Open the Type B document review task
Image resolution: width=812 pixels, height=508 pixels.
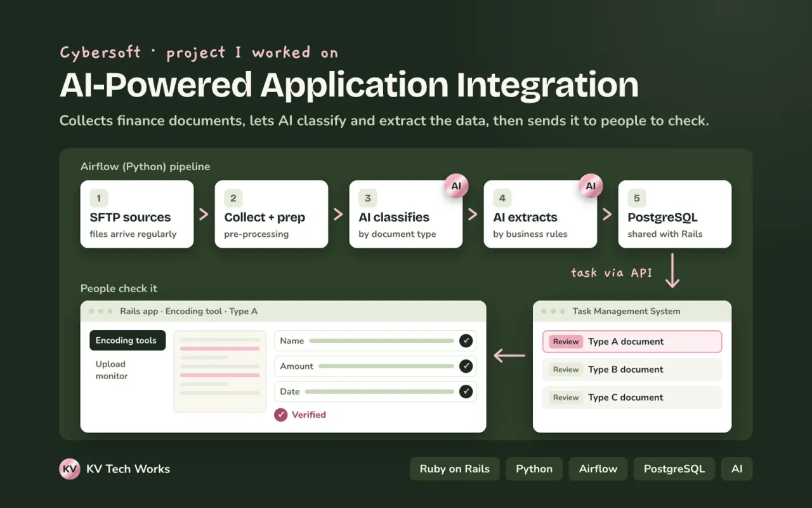tap(632, 370)
